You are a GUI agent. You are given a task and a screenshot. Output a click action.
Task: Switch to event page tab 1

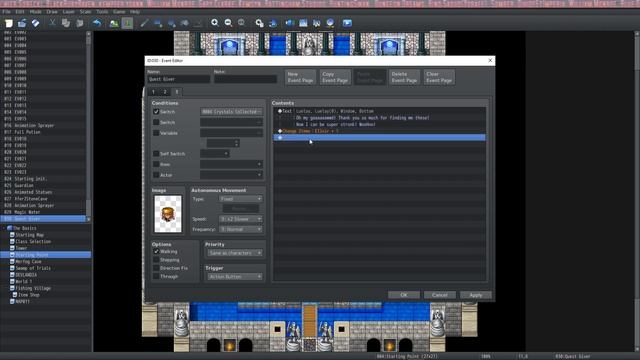[153, 92]
